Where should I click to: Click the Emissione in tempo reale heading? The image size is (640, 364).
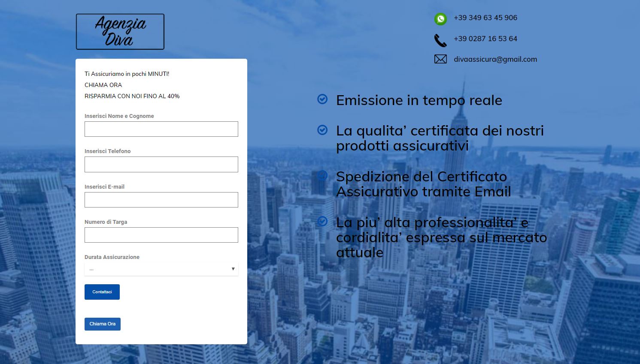[x=419, y=100]
